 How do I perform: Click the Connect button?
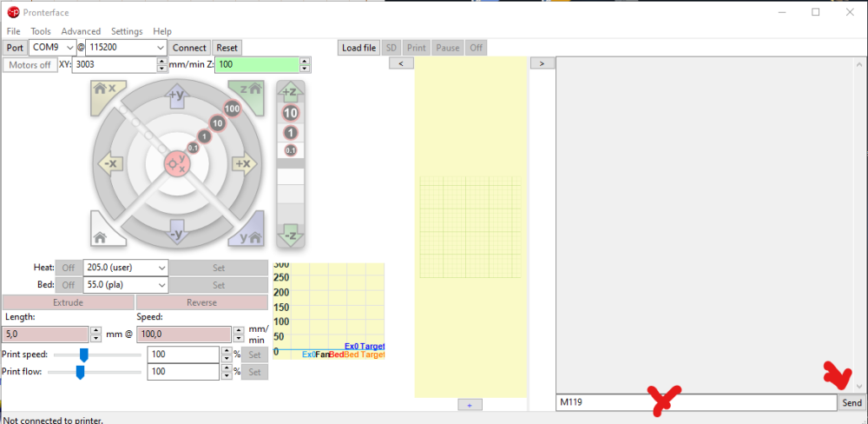coord(189,48)
